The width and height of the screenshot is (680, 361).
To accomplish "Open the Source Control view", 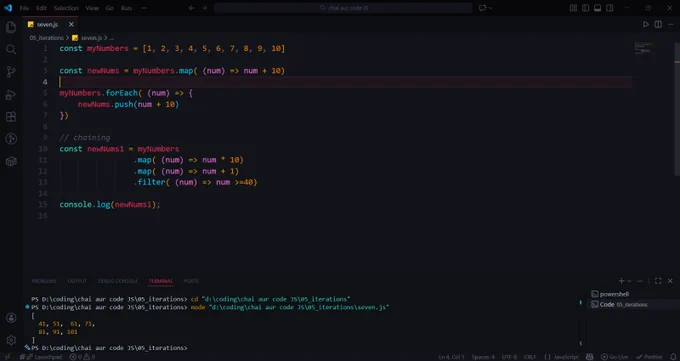I will pyautogui.click(x=11, y=72).
